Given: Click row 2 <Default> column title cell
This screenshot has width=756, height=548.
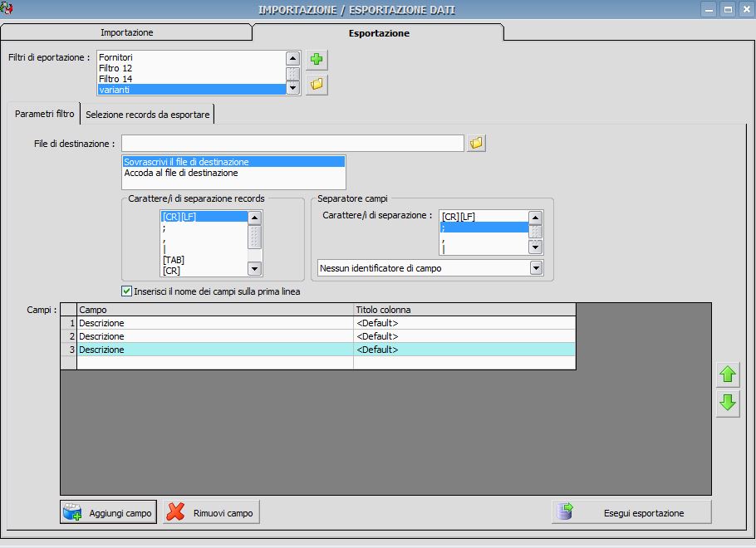Looking at the screenshot, I should pos(464,336).
